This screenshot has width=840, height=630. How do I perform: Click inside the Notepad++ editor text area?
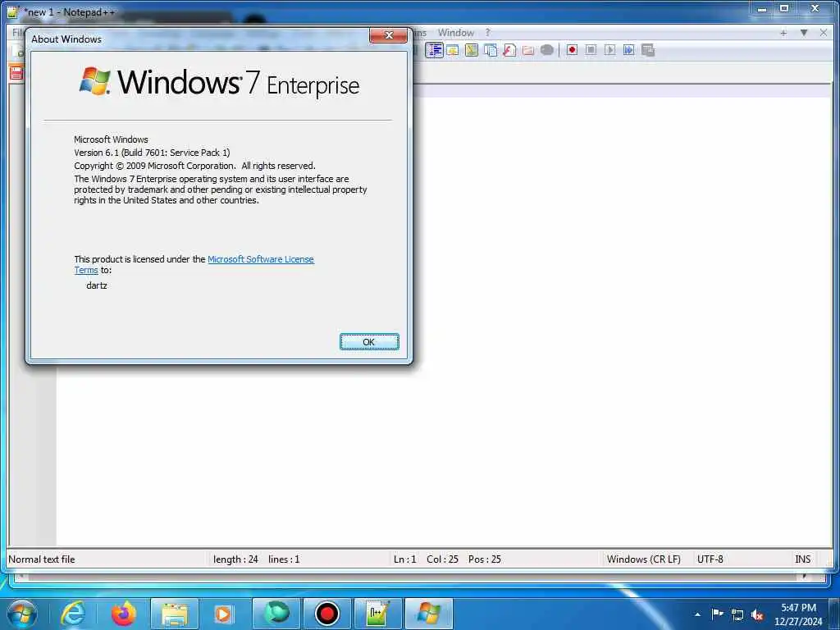point(622,322)
